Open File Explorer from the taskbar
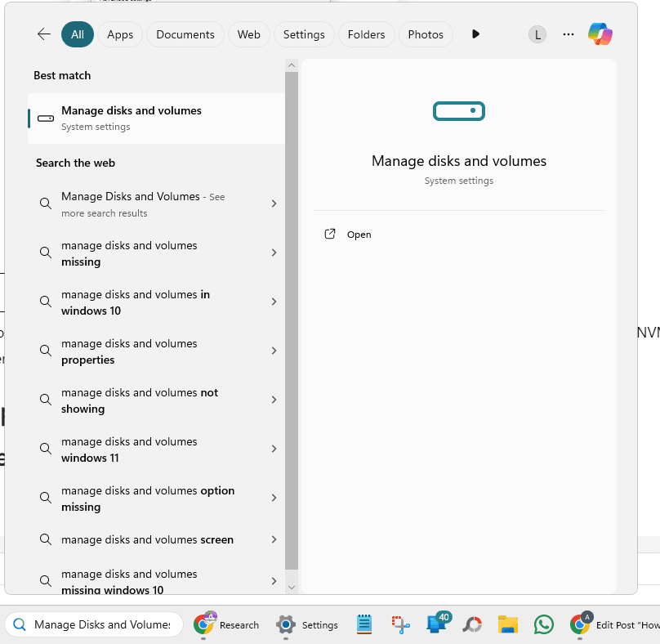The width and height of the screenshot is (660, 644). [x=507, y=624]
